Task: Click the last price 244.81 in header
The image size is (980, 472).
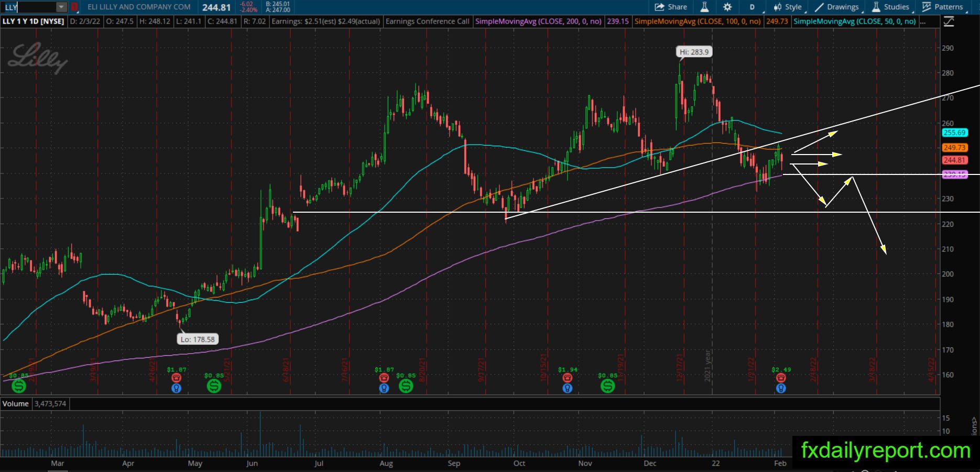Action: 216,7
